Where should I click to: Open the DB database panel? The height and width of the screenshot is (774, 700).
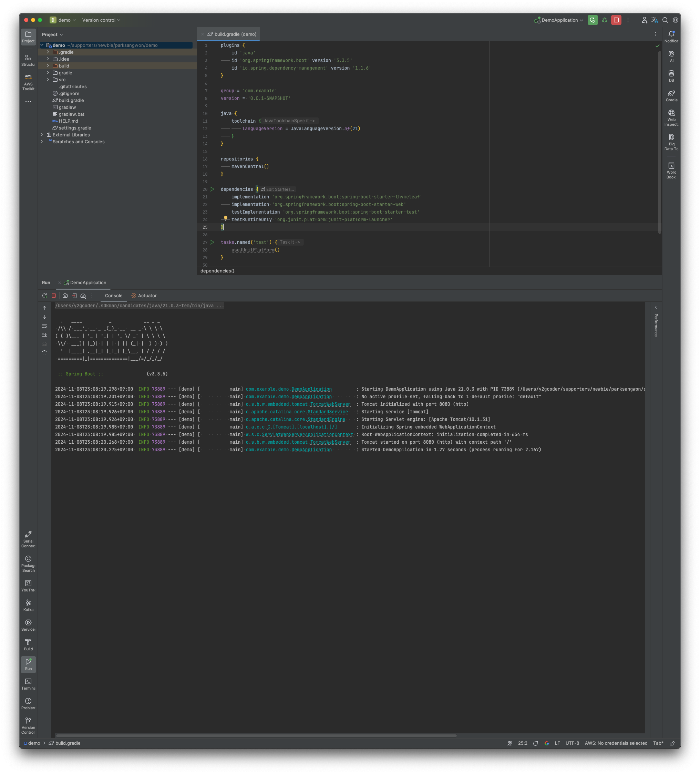(x=671, y=76)
